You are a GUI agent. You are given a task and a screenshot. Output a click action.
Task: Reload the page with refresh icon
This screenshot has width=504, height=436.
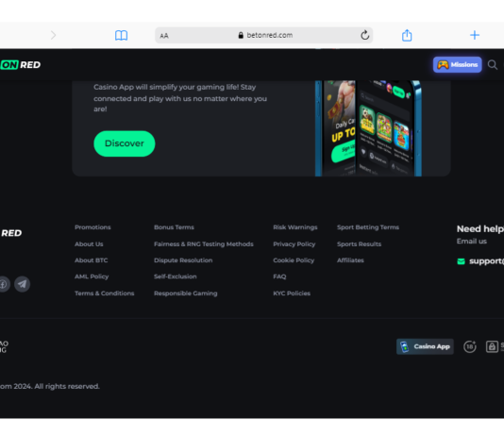pos(364,35)
